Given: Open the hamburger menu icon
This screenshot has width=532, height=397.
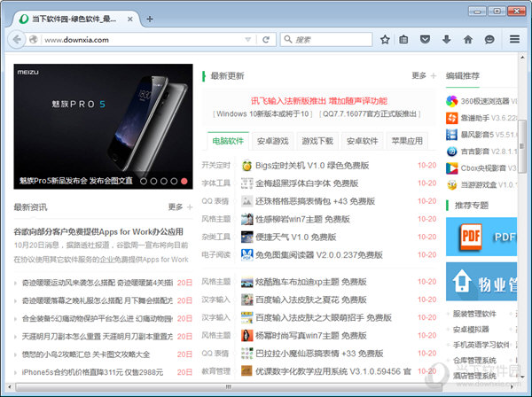Looking at the screenshot, I should 514,39.
